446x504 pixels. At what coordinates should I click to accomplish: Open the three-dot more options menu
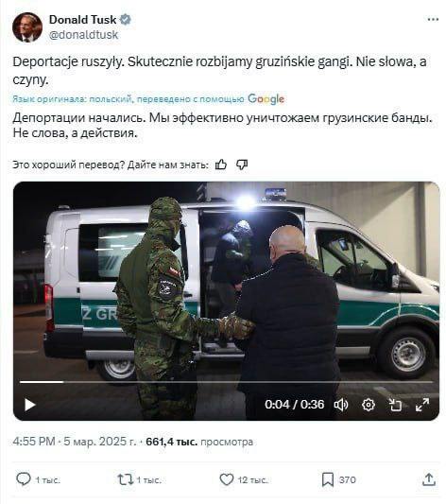[x=433, y=20]
